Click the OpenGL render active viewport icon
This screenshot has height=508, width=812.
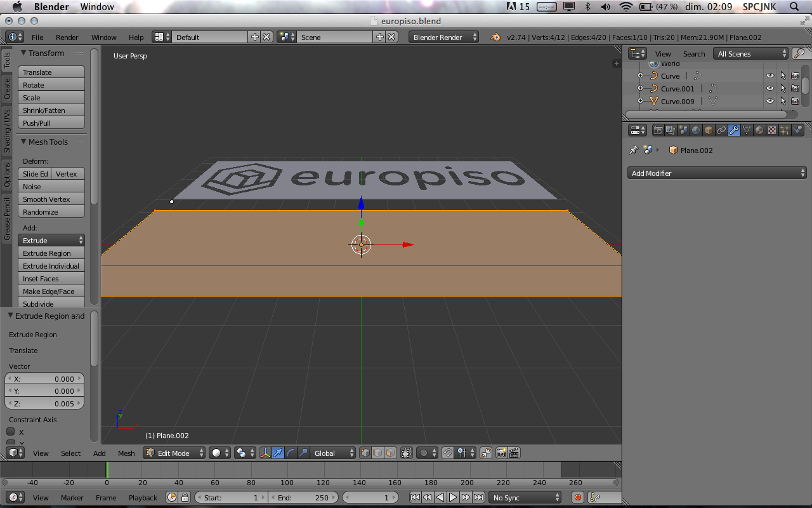point(501,453)
